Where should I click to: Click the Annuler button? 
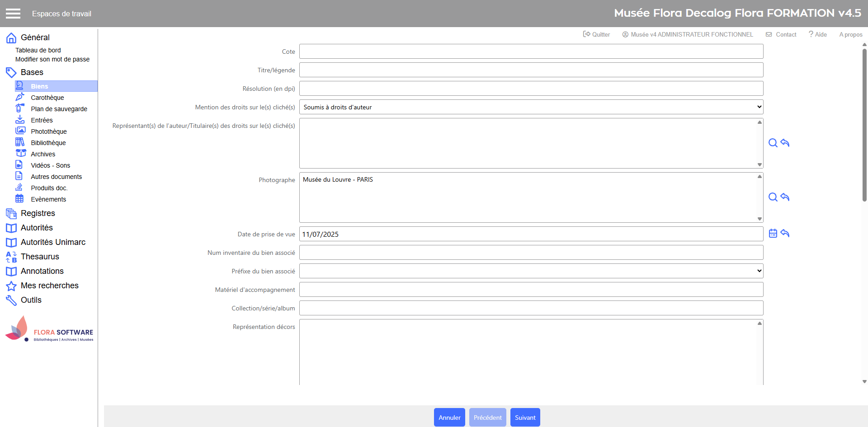tap(449, 418)
